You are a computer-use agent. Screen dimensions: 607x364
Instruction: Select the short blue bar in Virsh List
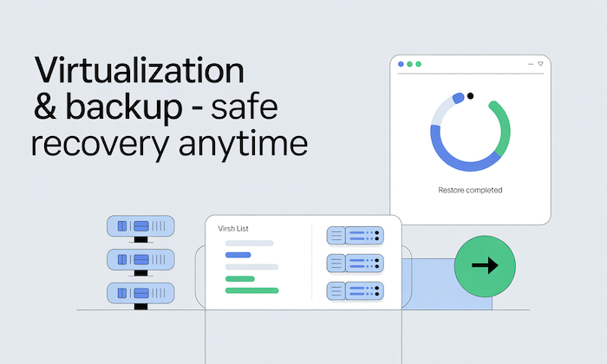[238, 256]
